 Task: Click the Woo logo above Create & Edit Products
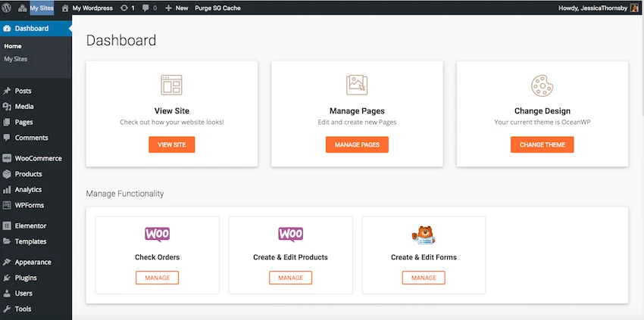coord(291,235)
